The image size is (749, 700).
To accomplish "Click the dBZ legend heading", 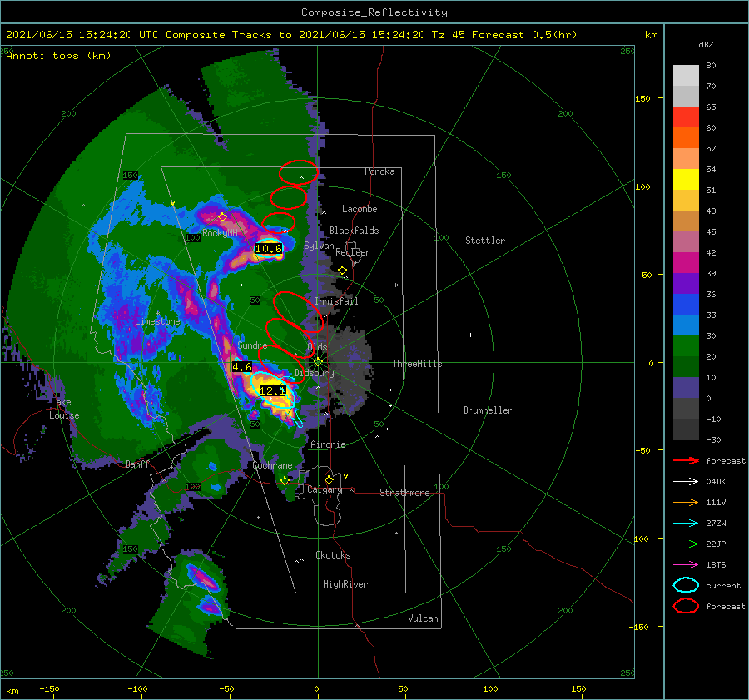I will tap(706, 44).
